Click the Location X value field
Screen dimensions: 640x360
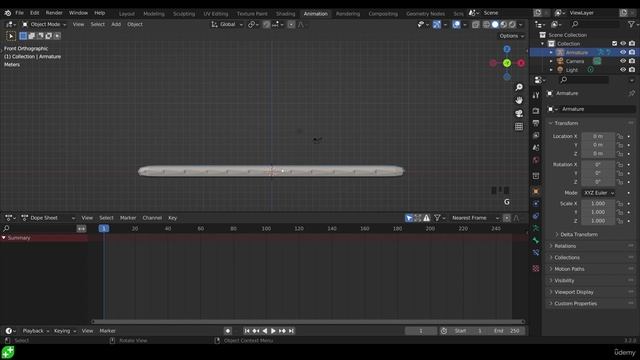click(598, 136)
